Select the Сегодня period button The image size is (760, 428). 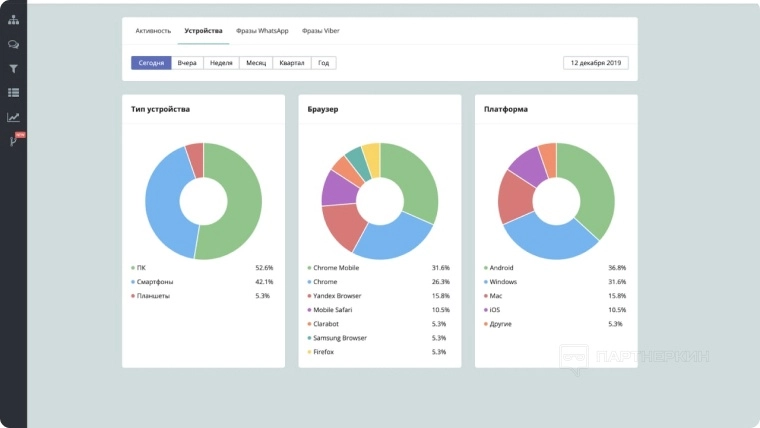[x=151, y=63]
